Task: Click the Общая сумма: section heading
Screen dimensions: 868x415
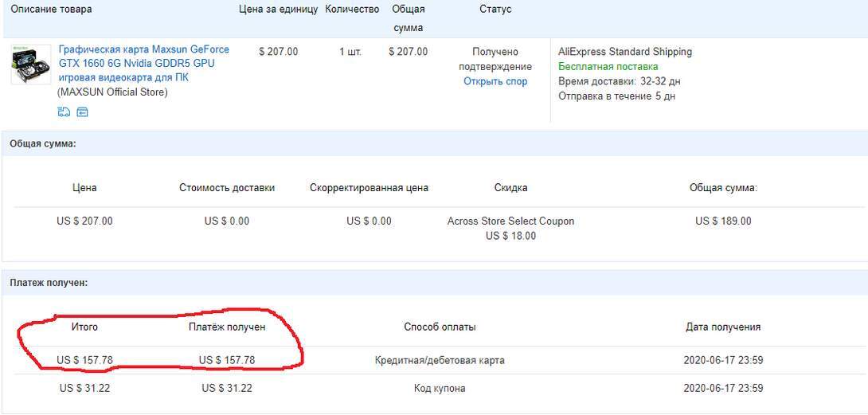Action: coord(42,144)
